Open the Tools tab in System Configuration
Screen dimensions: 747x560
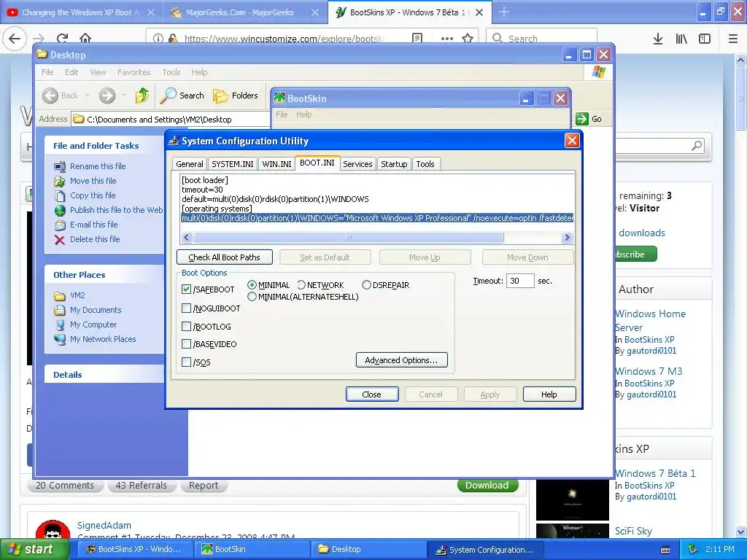425,164
